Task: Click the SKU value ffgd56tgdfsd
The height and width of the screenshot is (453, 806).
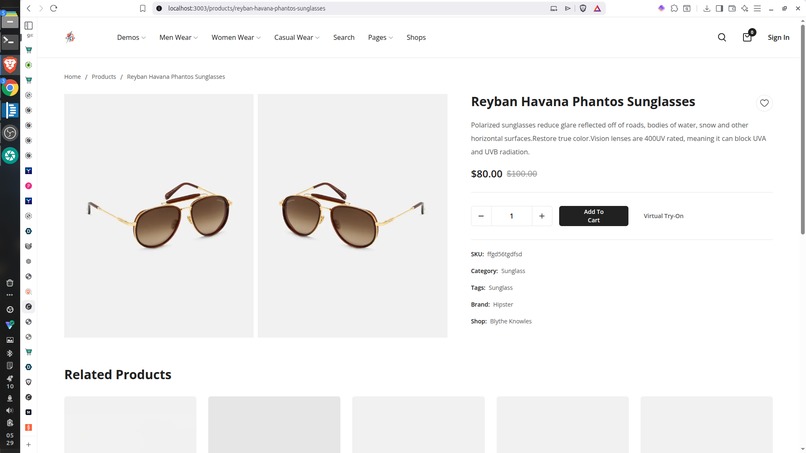Action: 504,254
